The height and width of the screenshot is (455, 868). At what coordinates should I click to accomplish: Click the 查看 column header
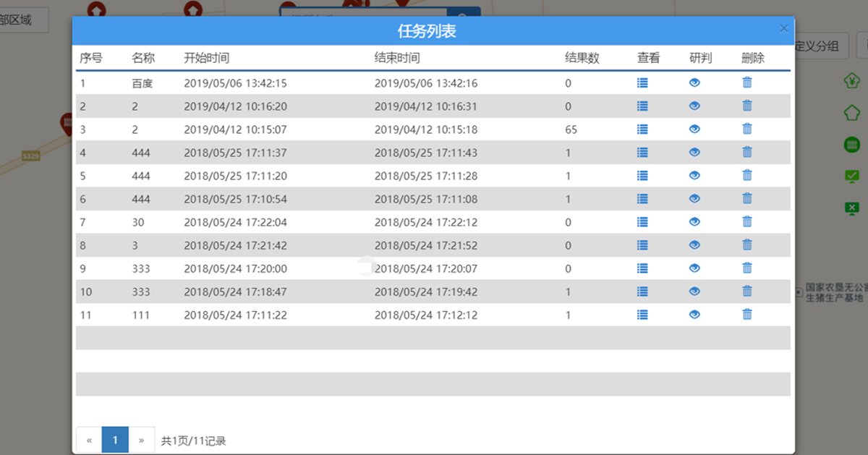(x=649, y=58)
